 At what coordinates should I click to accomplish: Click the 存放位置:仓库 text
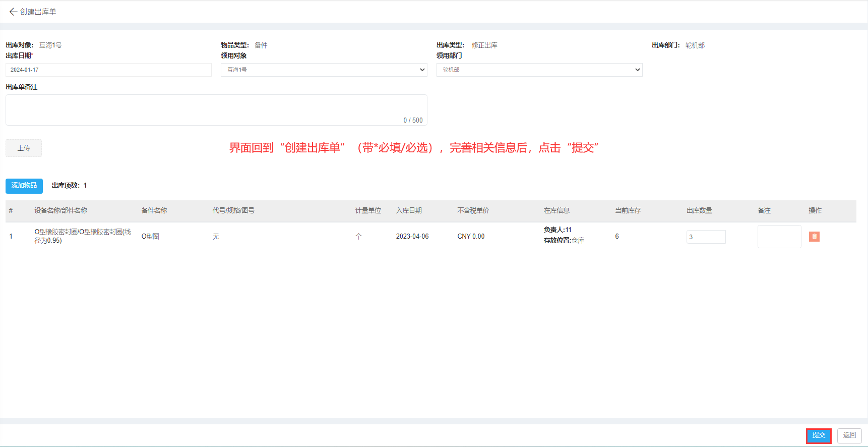pyautogui.click(x=564, y=241)
